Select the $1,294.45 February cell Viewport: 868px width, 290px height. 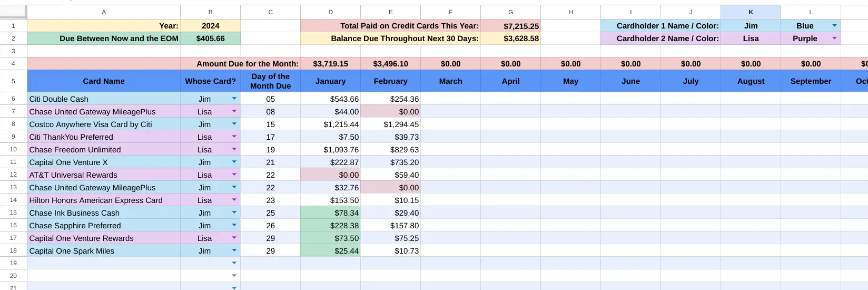(391, 124)
